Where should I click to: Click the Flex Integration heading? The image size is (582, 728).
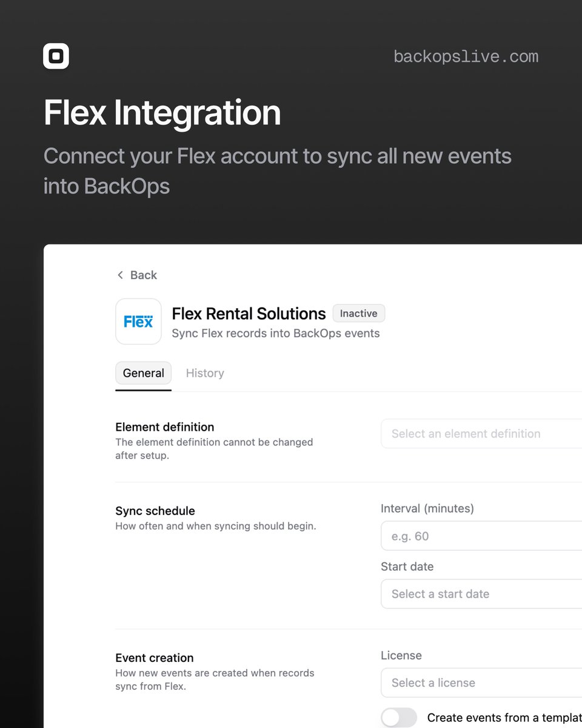162,113
